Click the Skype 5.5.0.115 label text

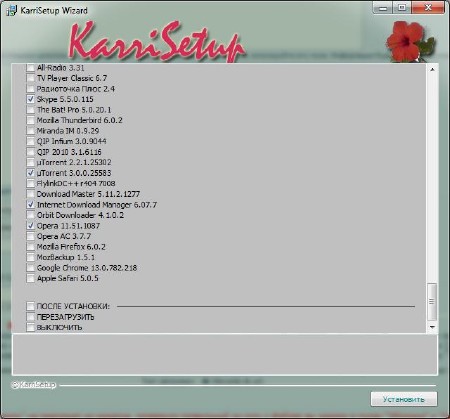click(65, 99)
